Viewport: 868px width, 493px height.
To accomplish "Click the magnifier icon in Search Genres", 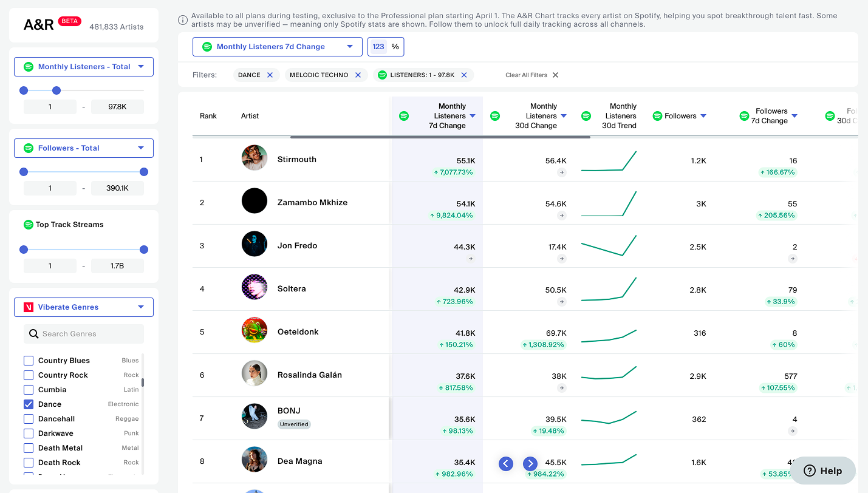I will tap(33, 334).
